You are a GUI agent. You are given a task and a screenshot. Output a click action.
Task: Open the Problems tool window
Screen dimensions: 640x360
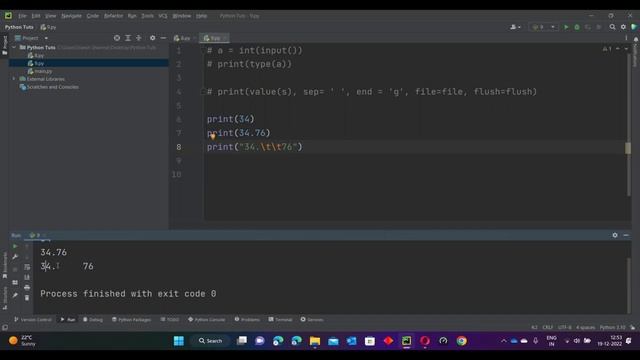tap(247, 319)
